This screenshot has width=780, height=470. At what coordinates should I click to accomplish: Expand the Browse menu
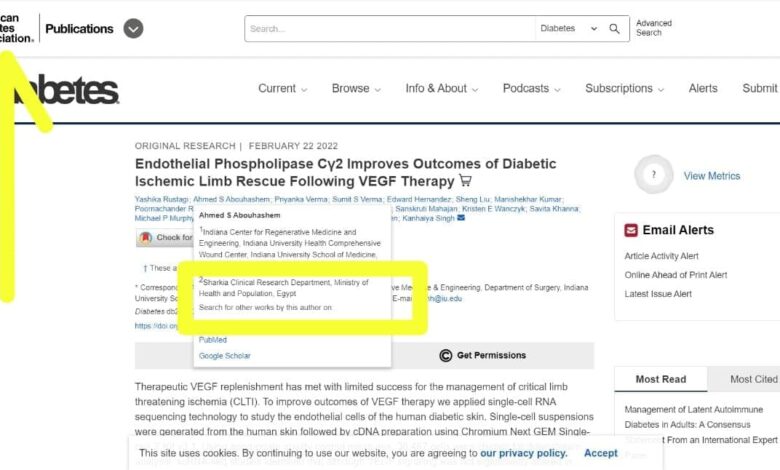click(356, 88)
